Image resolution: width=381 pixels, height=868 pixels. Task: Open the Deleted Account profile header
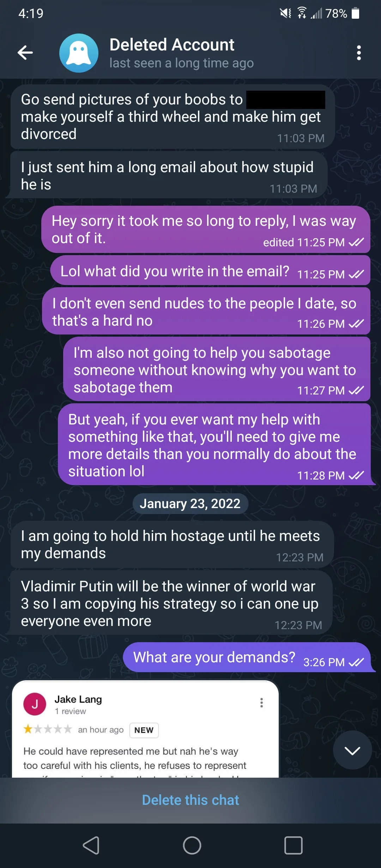pyautogui.click(x=181, y=53)
